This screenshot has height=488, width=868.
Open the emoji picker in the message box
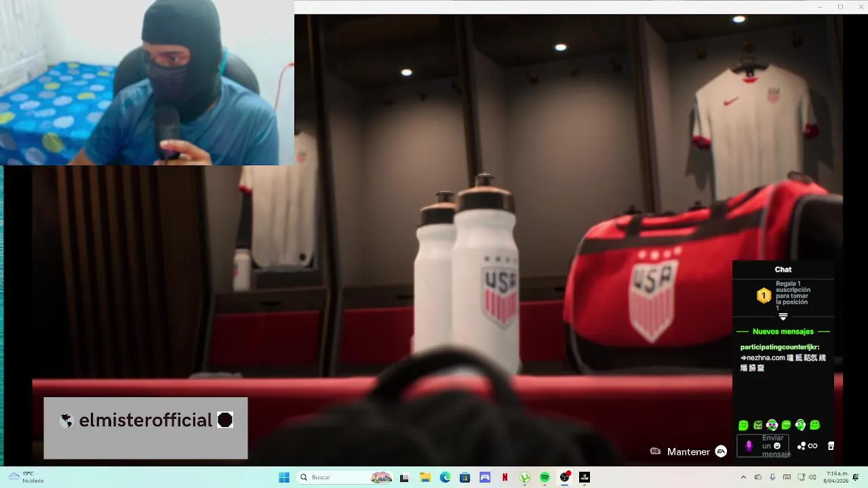(777, 446)
